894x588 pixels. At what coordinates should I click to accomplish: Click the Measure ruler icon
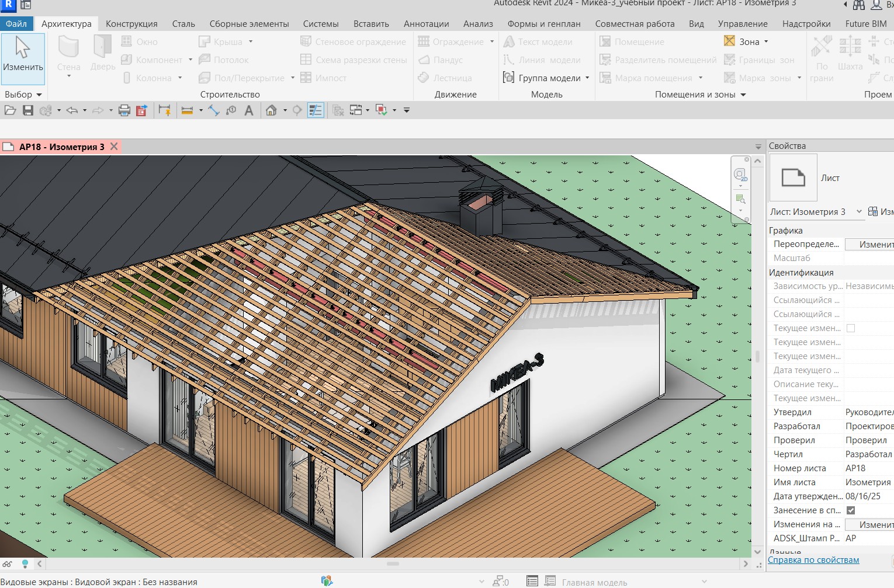tap(187, 110)
